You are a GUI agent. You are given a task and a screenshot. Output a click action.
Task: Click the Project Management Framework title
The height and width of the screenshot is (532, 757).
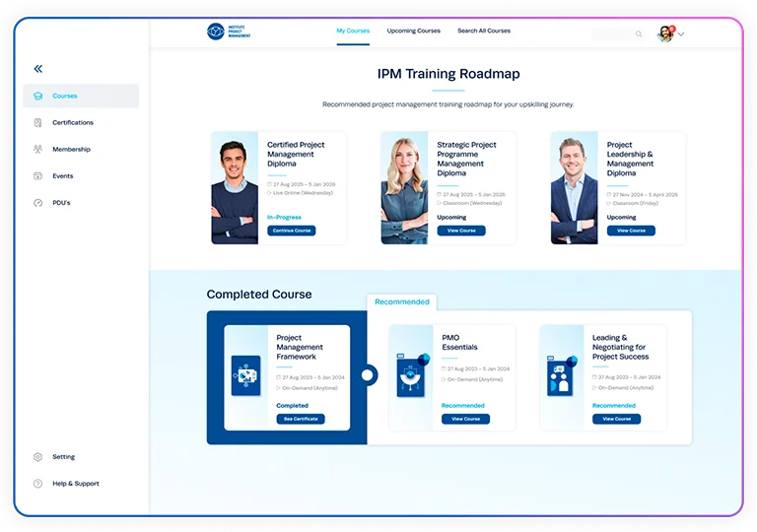coord(300,347)
